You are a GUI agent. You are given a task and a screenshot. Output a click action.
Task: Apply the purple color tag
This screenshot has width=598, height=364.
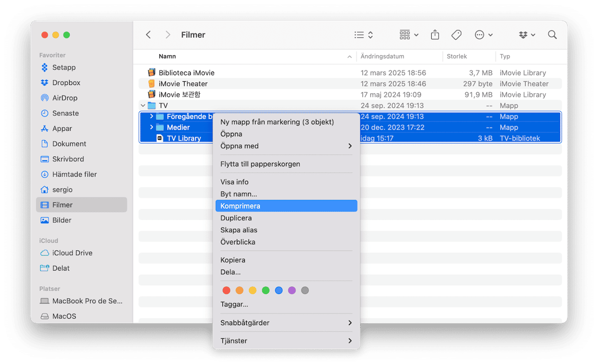coord(292,290)
